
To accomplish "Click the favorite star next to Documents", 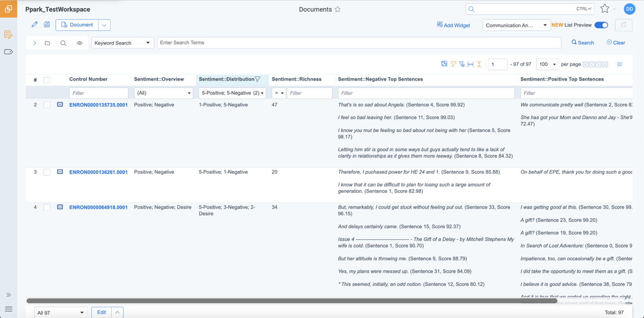I will tap(338, 9).
